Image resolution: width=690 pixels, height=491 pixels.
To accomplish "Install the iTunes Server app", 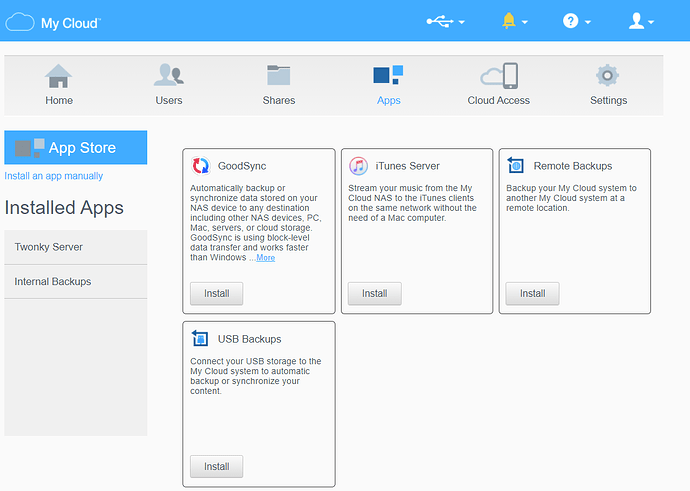I will click(374, 293).
